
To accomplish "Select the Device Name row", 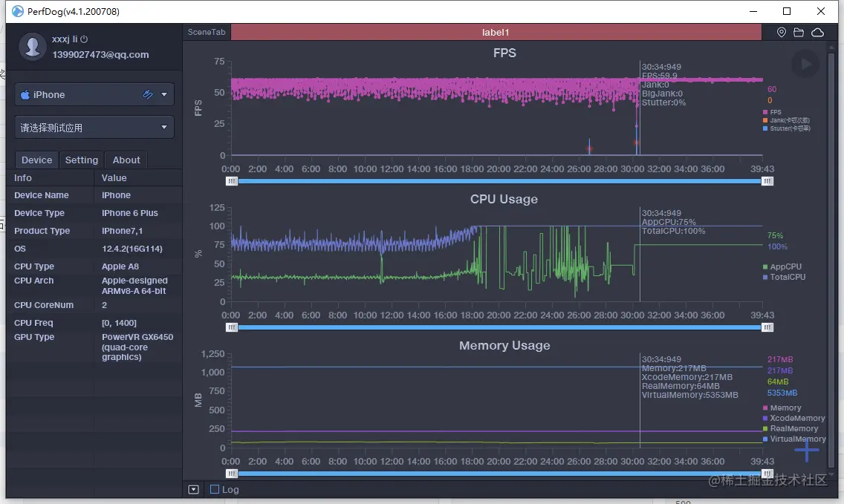I will click(x=94, y=195).
